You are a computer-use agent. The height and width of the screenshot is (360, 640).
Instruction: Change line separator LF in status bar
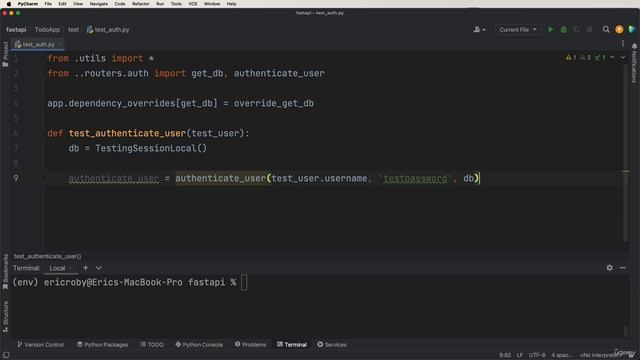pos(520,355)
